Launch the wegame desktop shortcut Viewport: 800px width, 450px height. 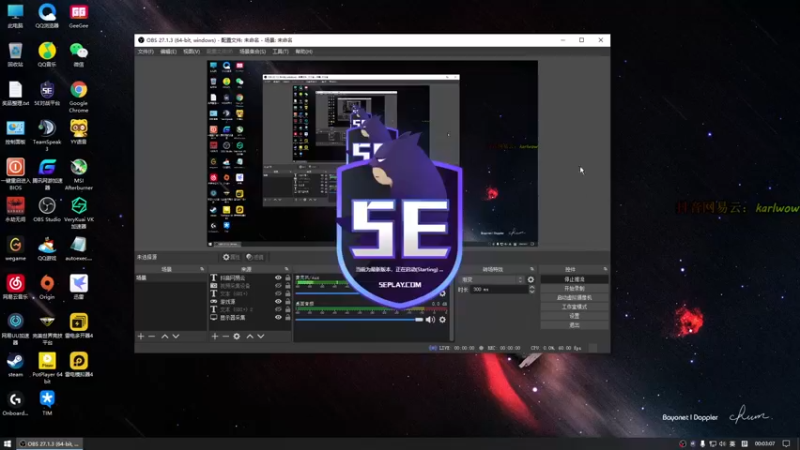[15, 248]
